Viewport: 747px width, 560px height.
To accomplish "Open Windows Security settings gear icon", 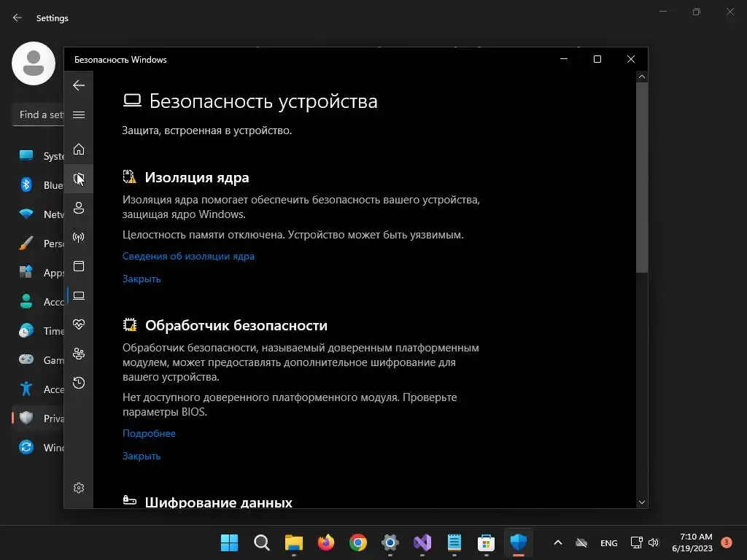I will tap(79, 488).
